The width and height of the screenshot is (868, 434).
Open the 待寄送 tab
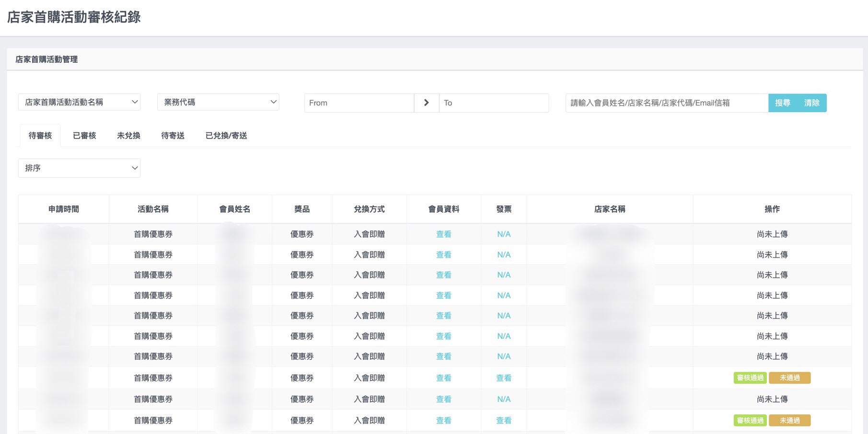click(173, 136)
